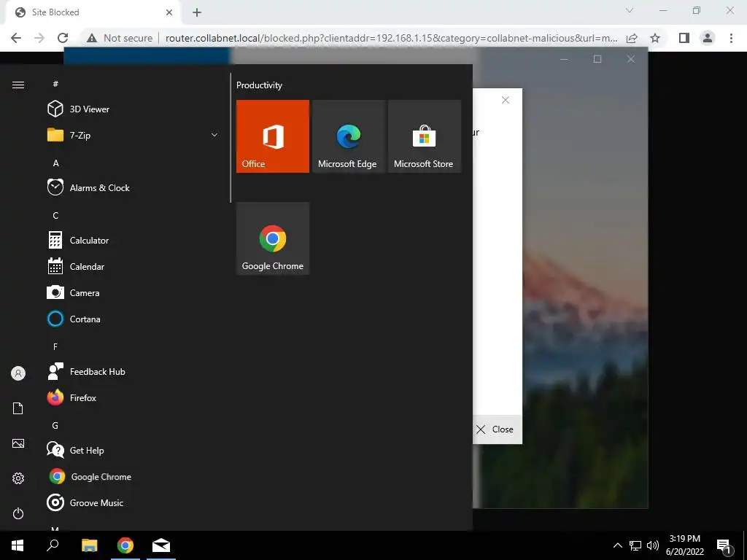Open File Explorer from the taskbar

90,545
